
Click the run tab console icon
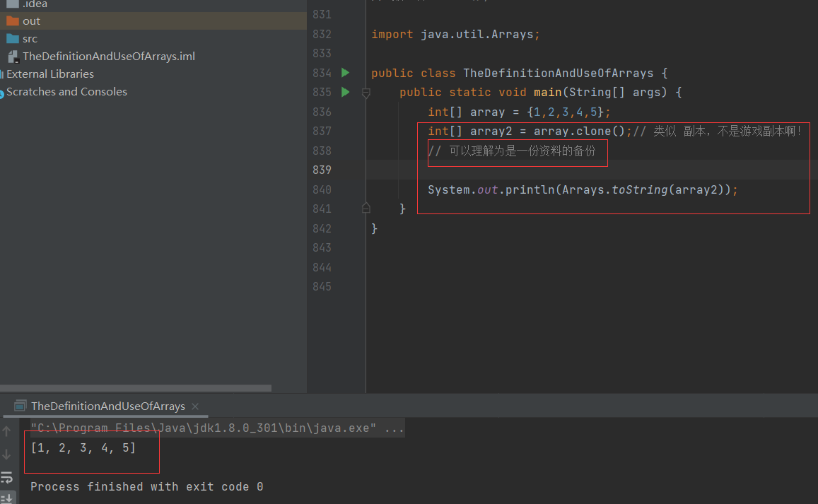21,406
